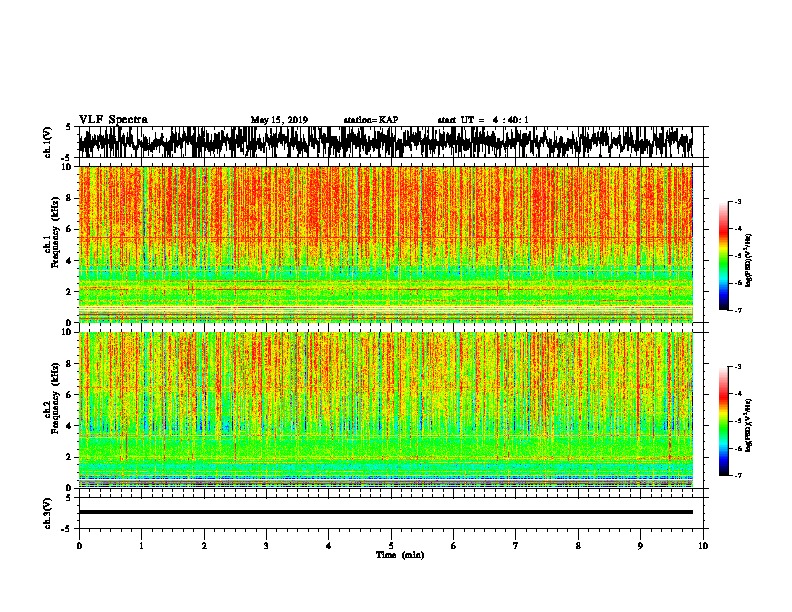This screenshot has width=792, height=612.
Task: Click the ch.1 "Frequency (kHz)" axis label
Action: (55, 232)
